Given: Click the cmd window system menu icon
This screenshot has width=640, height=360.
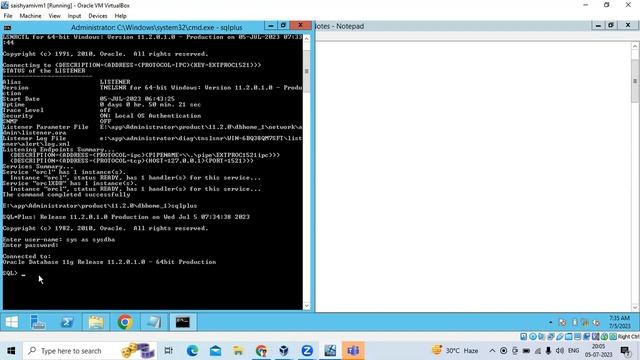Looking at the screenshot, I should 7,28.
